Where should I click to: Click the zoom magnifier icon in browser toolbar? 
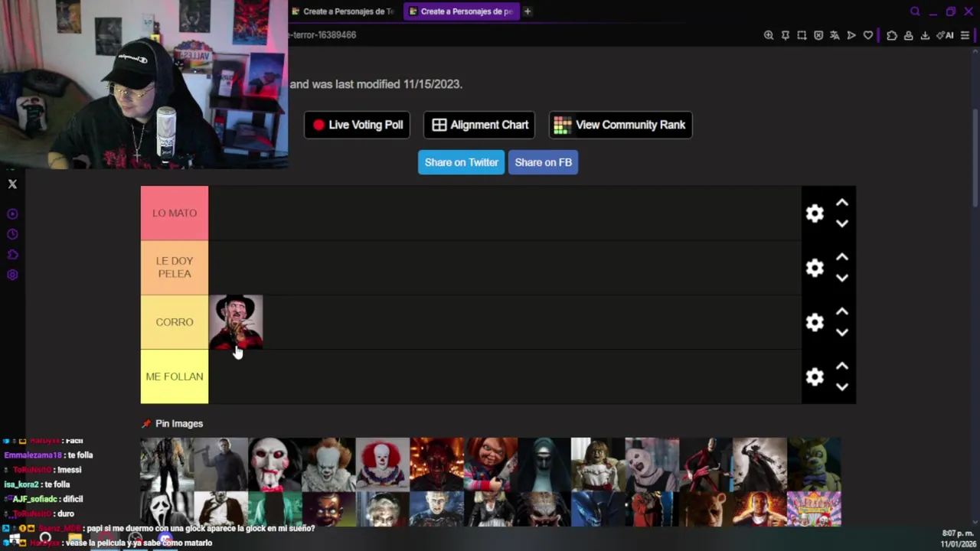pyautogui.click(x=769, y=35)
